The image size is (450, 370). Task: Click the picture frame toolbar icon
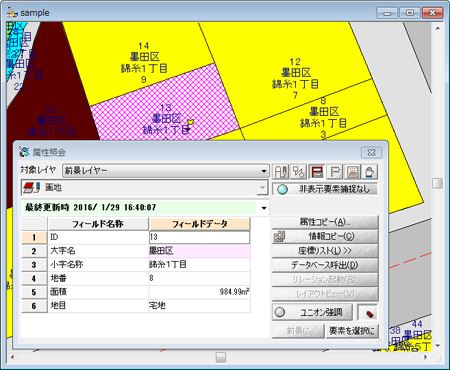(x=353, y=172)
